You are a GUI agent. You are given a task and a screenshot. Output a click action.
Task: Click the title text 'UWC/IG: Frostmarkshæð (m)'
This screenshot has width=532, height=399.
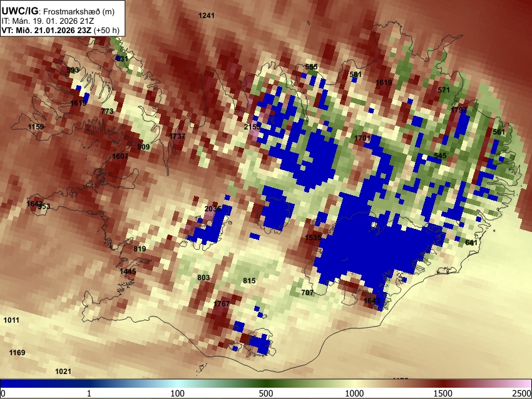[58, 11]
